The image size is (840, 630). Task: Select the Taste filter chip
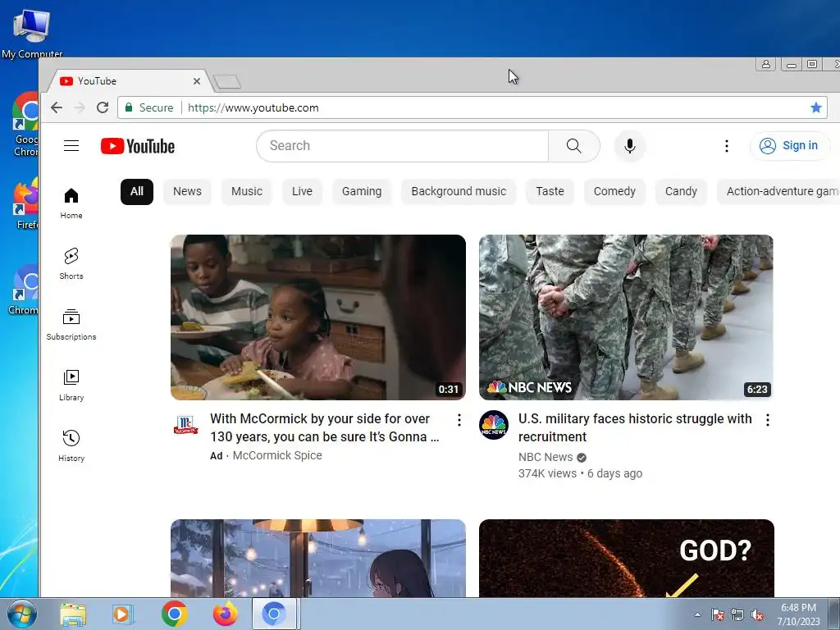(550, 192)
